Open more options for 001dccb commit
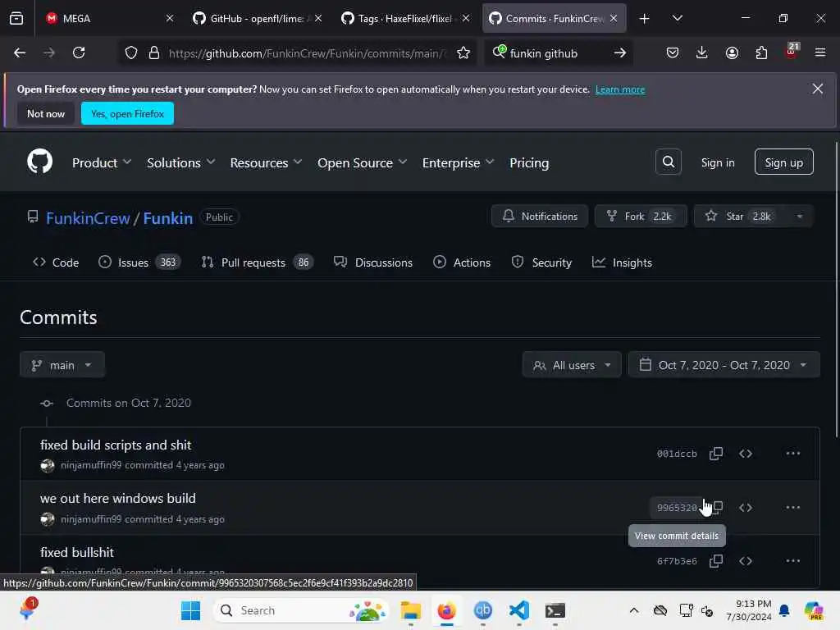Screen dimensions: 840x630 (x=793, y=454)
